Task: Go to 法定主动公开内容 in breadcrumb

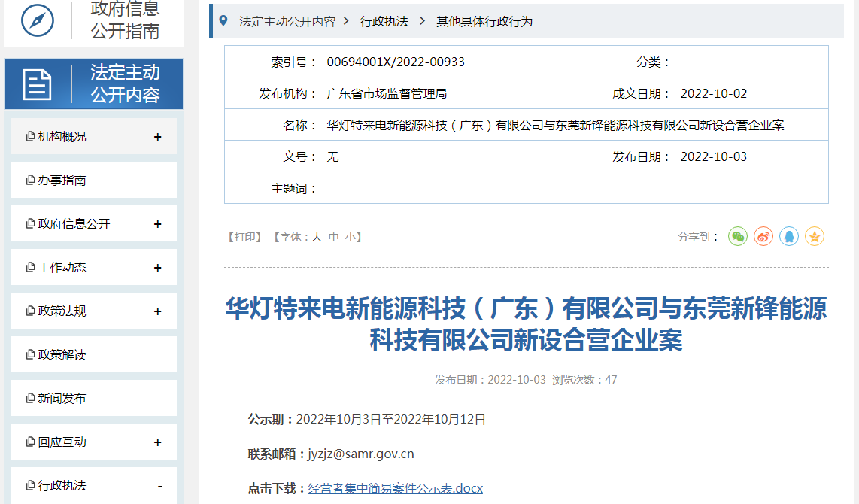Action: (x=287, y=21)
